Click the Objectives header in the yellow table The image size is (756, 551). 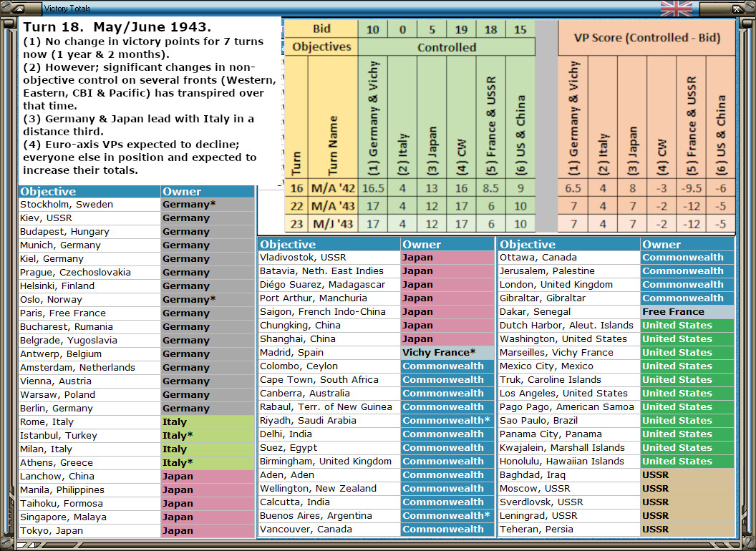pos(321,47)
